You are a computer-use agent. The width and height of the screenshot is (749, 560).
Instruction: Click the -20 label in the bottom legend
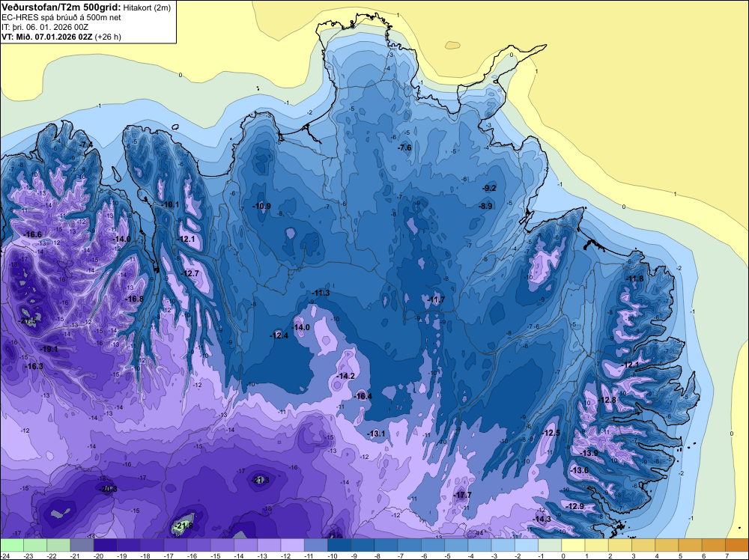click(98, 556)
